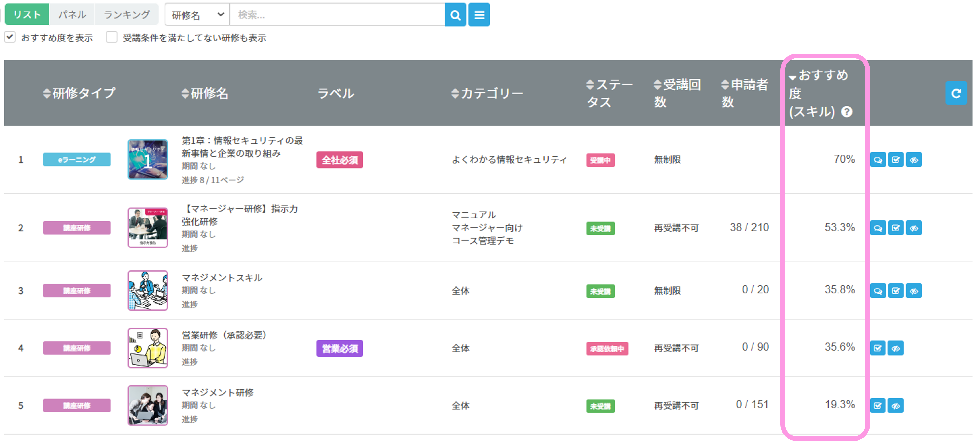Uncheck the おすすめ度を表示 checkbox
The width and height of the screenshot is (980, 441).
point(10,37)
